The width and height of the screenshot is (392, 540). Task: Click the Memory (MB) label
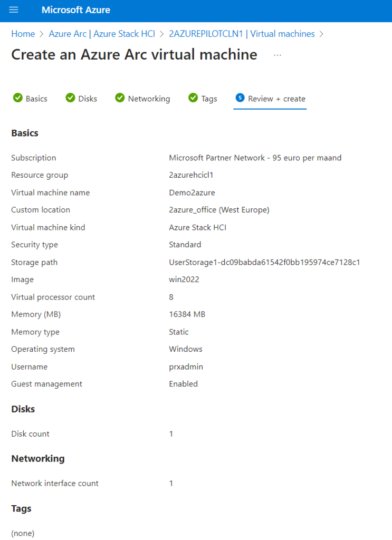pyautogui.click(x=36, y=314)
